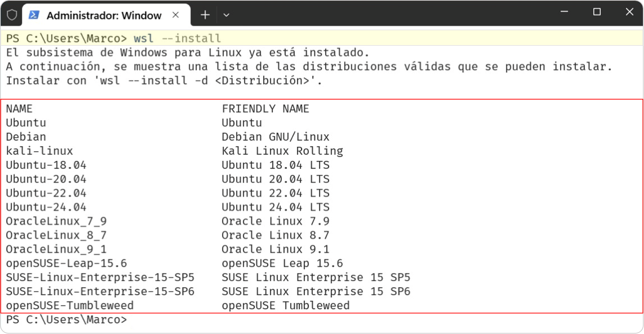This screenshot has width=644, height=334.
Task: Minimize the terminal window
Action: [x=564, y=12]
